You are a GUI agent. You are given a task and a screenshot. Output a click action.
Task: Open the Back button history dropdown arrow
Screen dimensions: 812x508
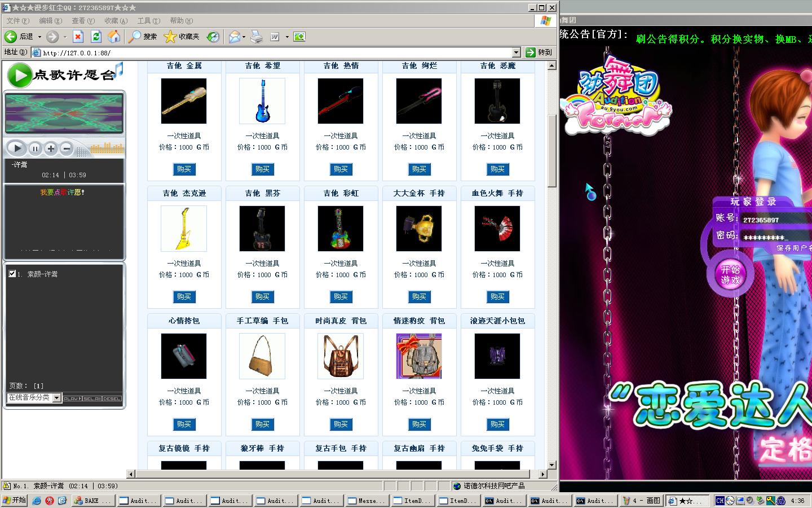click(x=39, y=37)
